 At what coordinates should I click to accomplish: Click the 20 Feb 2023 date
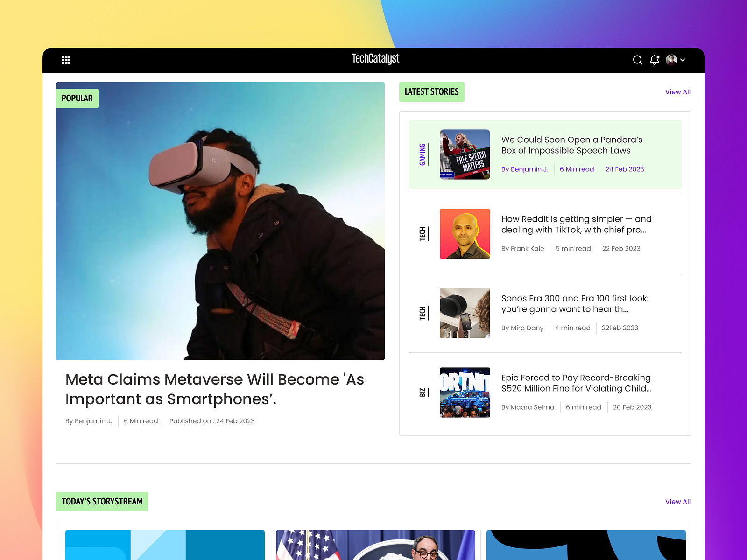[632, 407]
